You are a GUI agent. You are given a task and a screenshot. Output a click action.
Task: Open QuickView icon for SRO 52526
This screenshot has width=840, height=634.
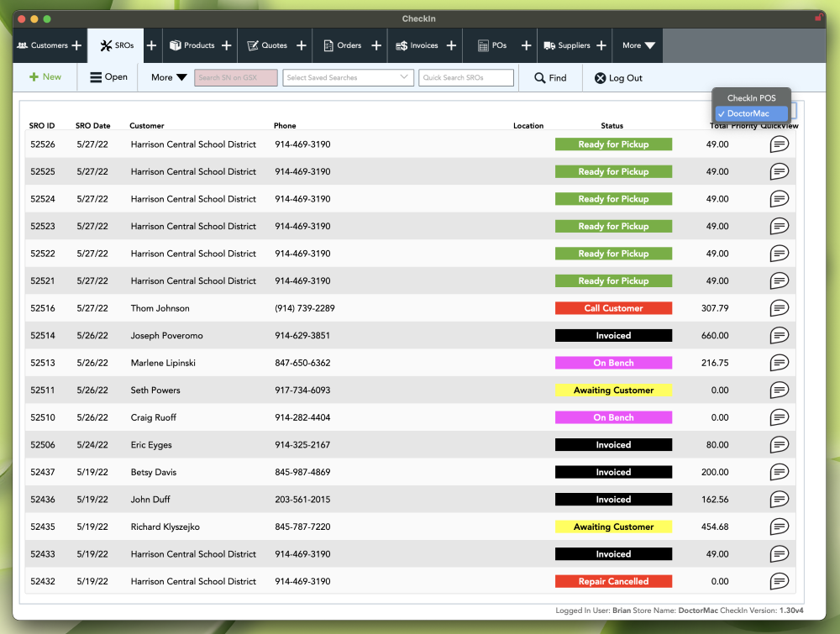pos(779,144)
